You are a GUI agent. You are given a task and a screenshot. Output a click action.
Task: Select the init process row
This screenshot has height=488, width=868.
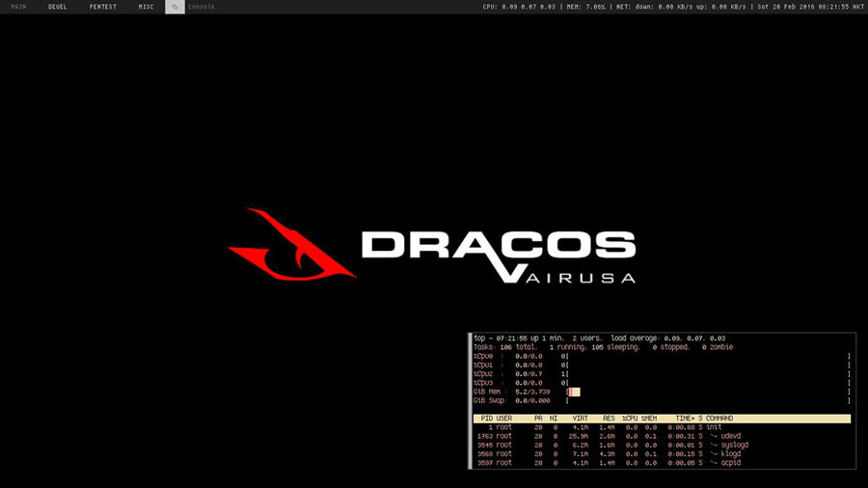pyautogui.click(x=662, y=427)
